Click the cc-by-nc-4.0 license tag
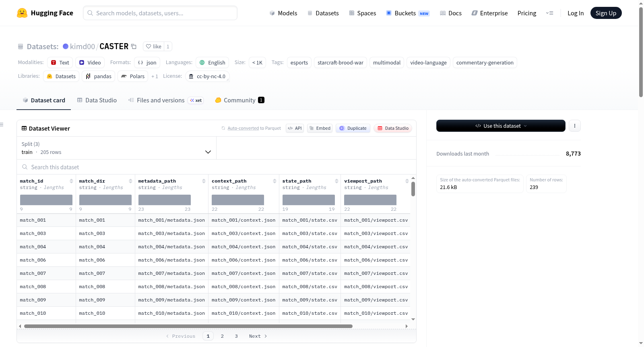Viewport: 644px width, 347px height. (x=207, y=76)
